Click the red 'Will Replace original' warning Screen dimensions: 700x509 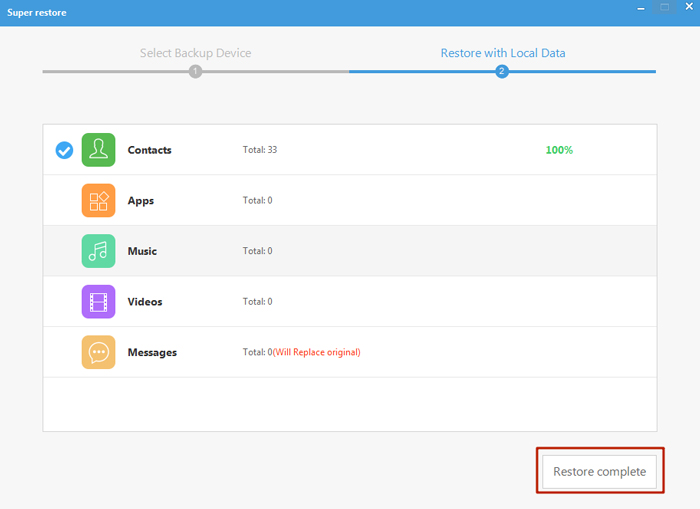point(317,352)
